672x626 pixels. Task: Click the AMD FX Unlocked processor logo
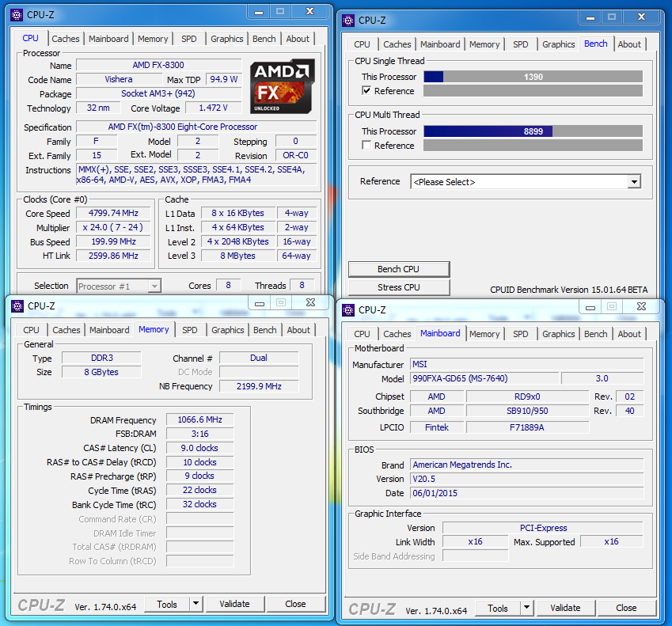coord(283,86)
